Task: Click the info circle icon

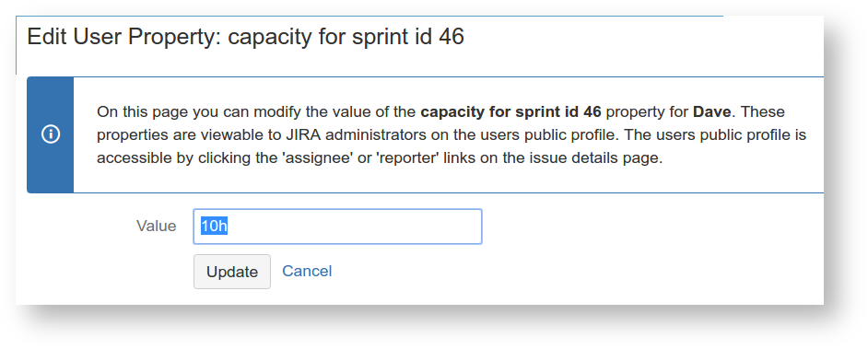Action: [x=51, y=134]
